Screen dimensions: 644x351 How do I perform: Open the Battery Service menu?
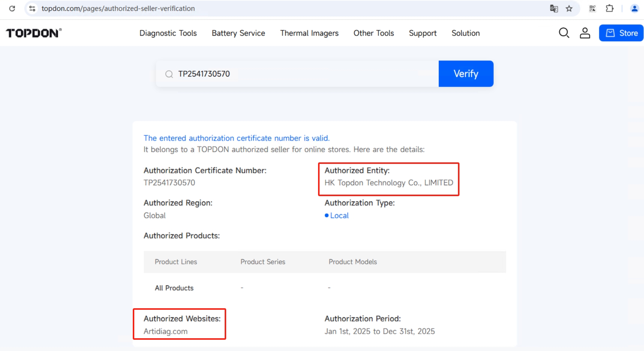[239, 33]
